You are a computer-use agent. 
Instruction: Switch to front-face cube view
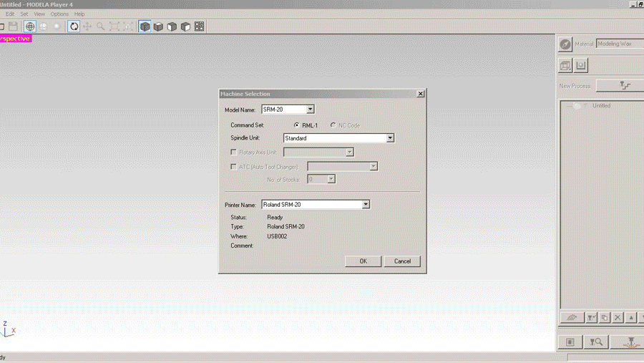point(172,26)
